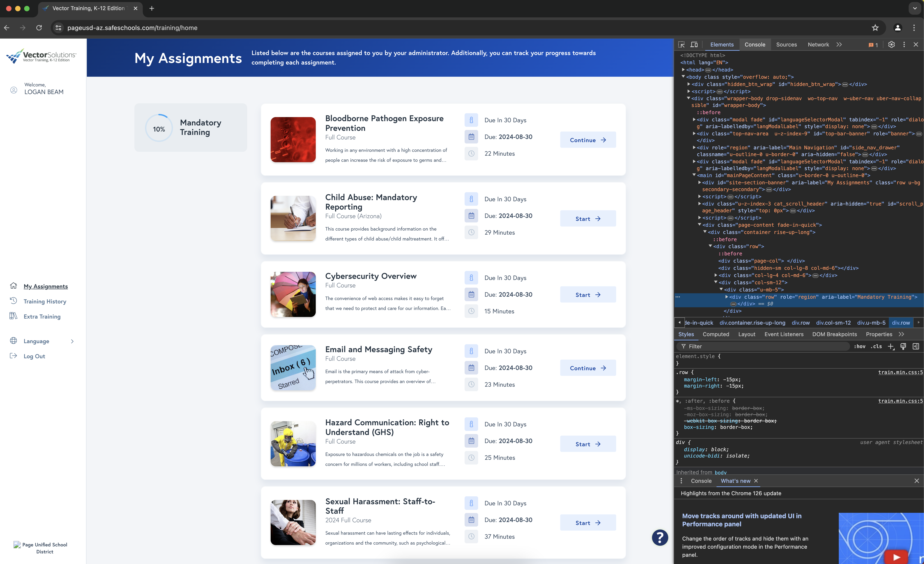
Task: Select div.container.rise-up-long in breadcrumb bar
Action: (752, 323)
